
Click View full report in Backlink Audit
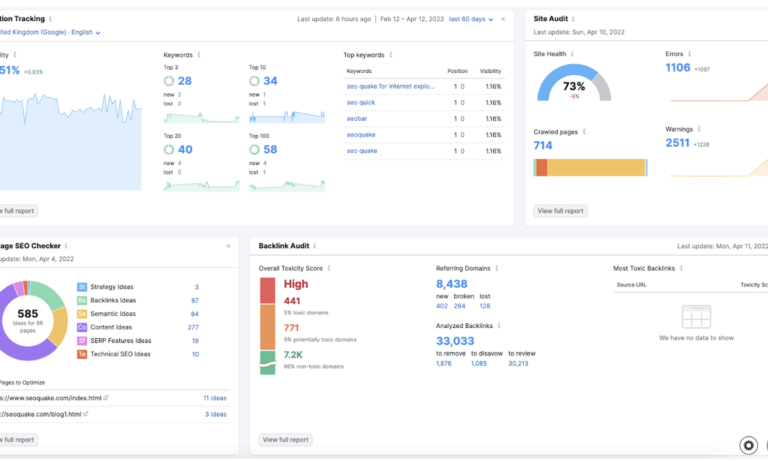click(285, 439)
